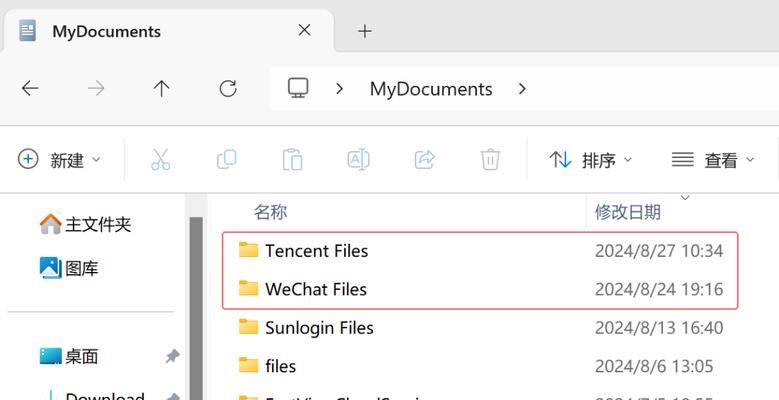Click the small chevron above 修改日期 header
The width and height of the screenshot is (779, 400).
pyautogui.click(x=685, y=198)
